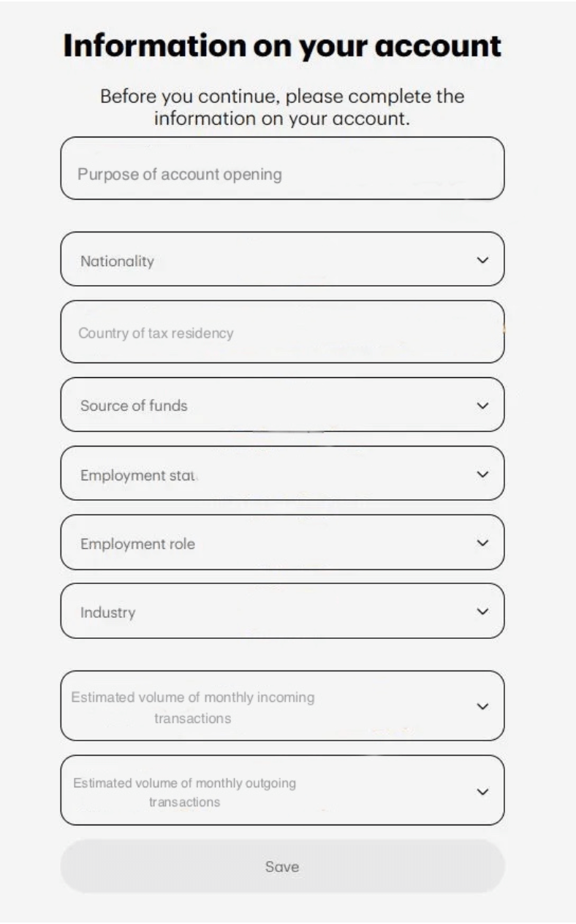Click the Employment status chevron arrow

tap(482, 474)
